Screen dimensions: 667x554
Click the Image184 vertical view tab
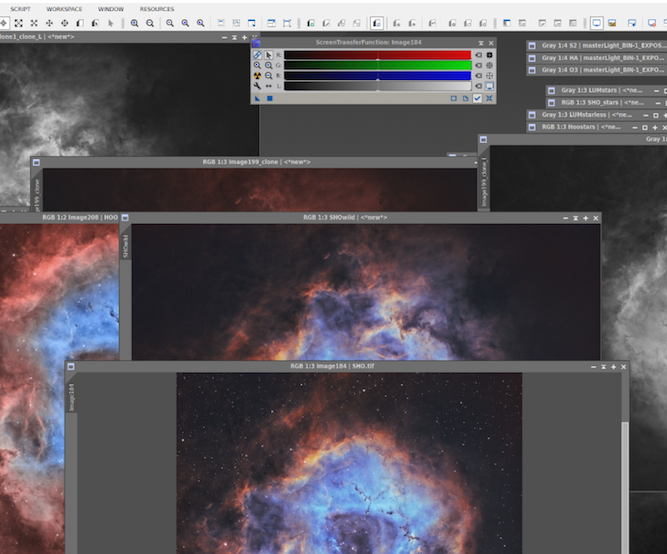[x=71, y=400]
